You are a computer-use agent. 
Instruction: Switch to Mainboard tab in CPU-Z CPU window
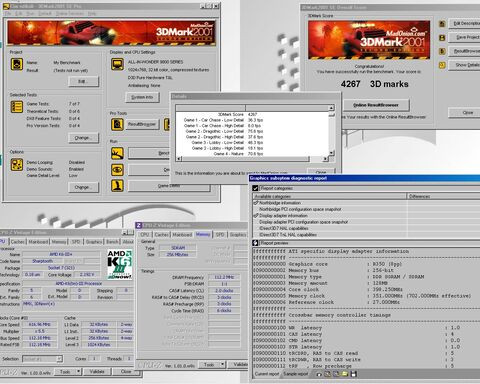(38, 242)
